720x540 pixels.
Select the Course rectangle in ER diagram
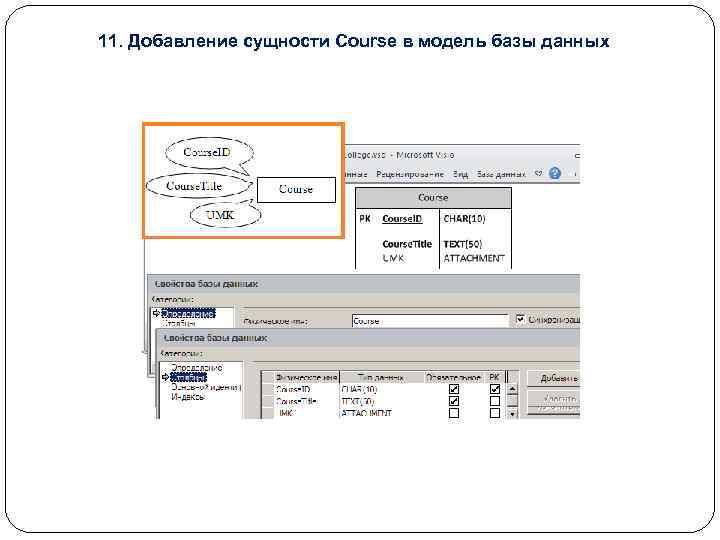coord(296,190)
